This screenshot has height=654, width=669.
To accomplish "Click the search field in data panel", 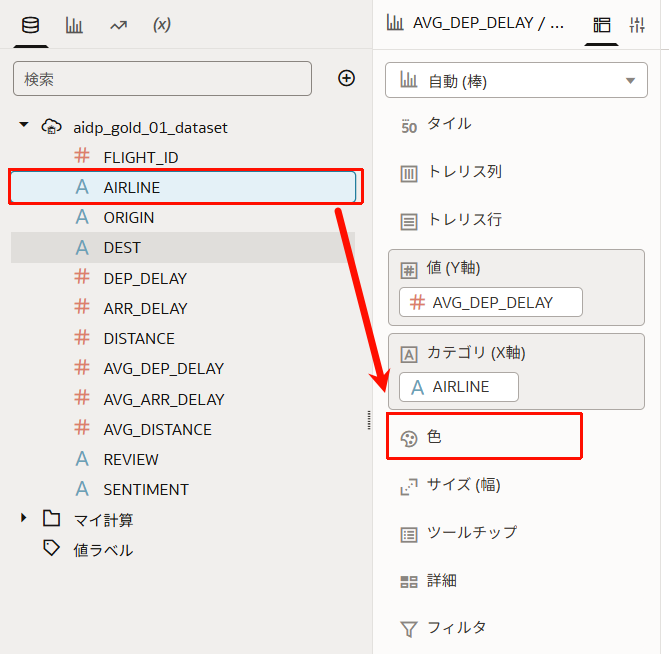I will tap(162, 78).
